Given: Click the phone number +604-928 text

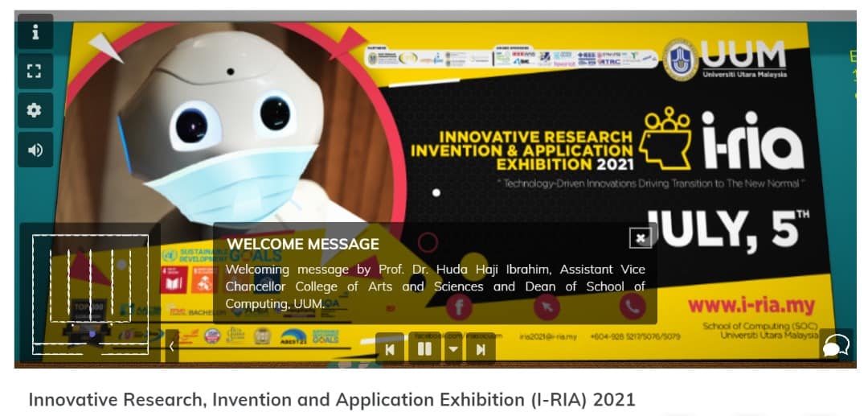Looking at the screenshot, I should pos(635,337).
